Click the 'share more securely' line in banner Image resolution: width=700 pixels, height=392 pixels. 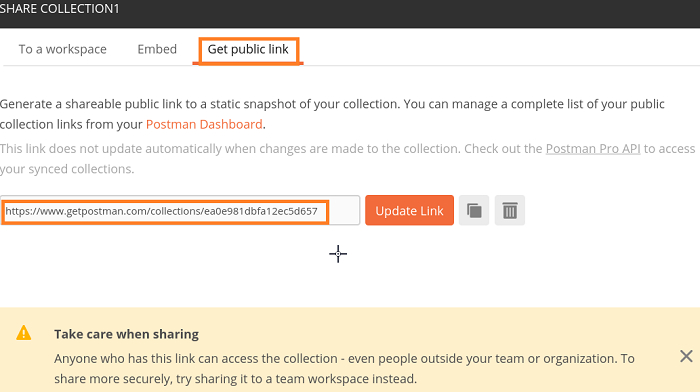(235, 379)
